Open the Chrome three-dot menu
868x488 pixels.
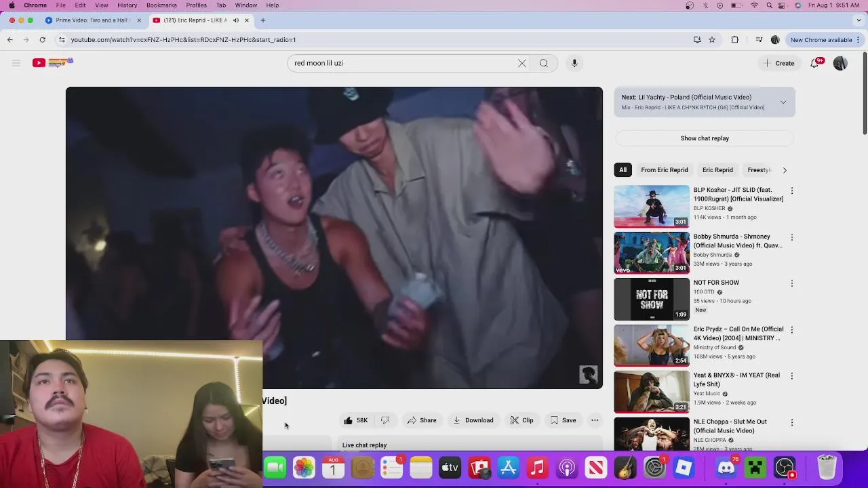(858, 40)
